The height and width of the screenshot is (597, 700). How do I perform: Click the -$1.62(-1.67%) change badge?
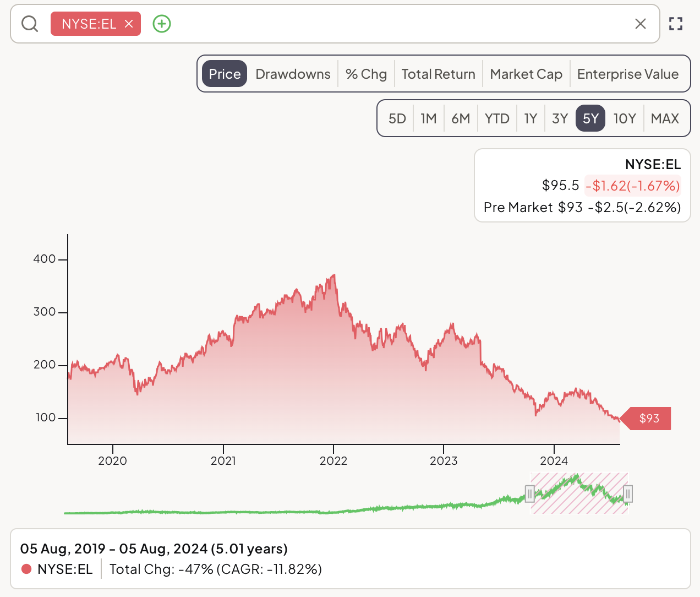tap(633, 186)
